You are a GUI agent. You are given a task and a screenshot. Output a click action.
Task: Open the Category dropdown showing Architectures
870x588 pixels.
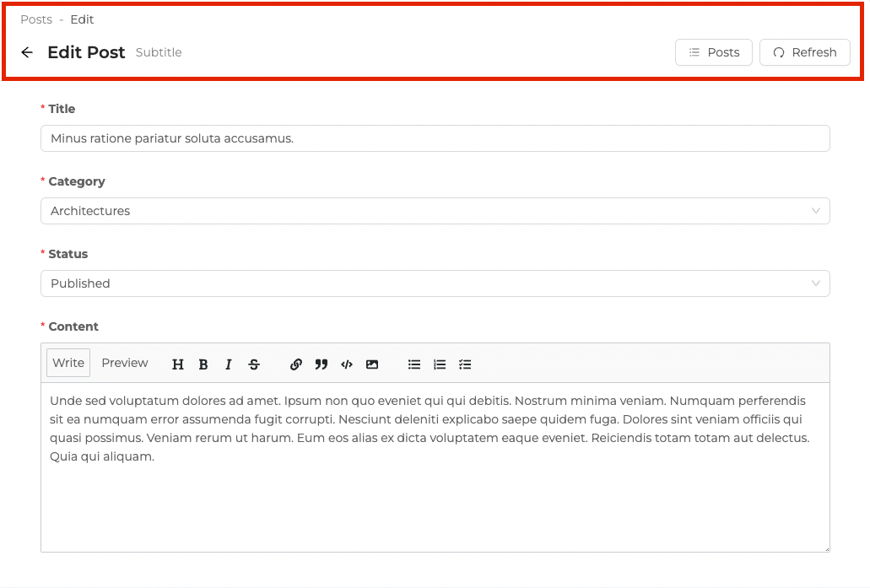click(x=435, y=211)
